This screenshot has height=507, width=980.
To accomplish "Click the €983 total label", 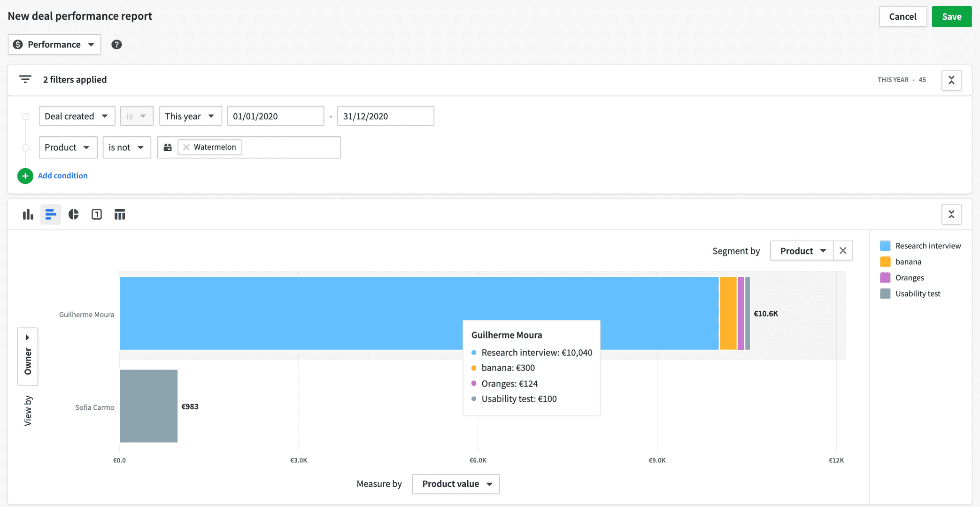I will point(190,407).
